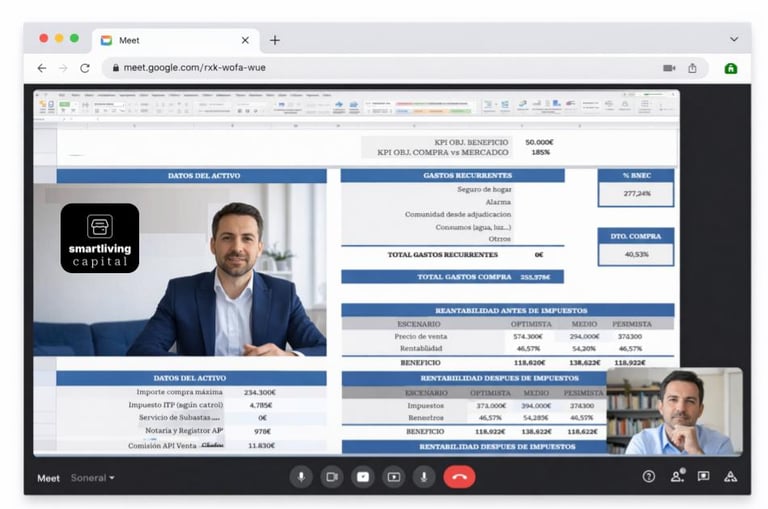Open the meeting chat icon

(703, 476)
